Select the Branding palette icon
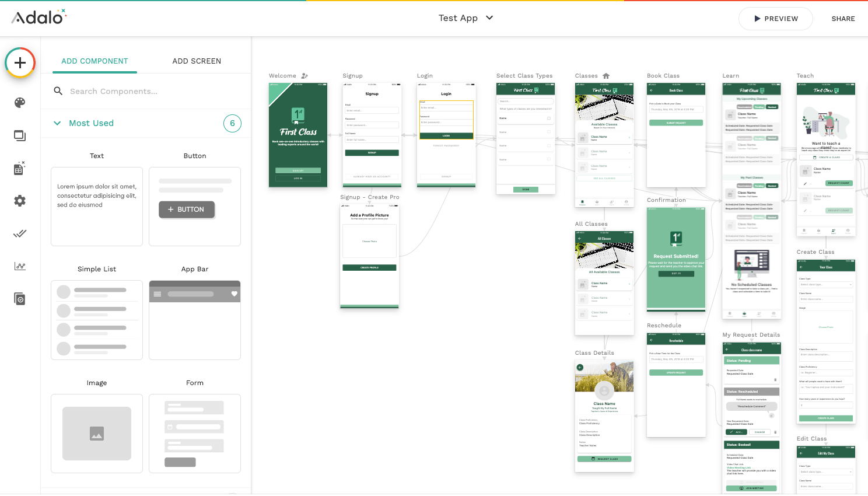868x496 pixels. pos(20,103)
